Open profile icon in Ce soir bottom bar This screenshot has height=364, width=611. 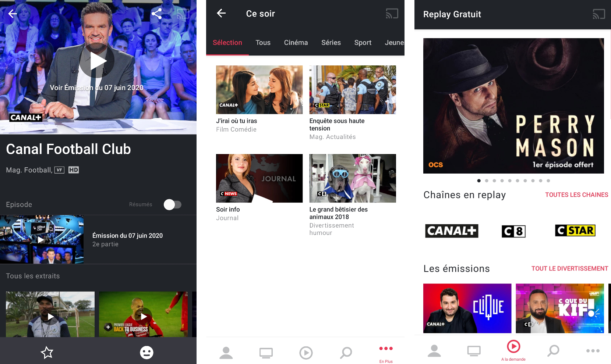[x=226, y=353]
